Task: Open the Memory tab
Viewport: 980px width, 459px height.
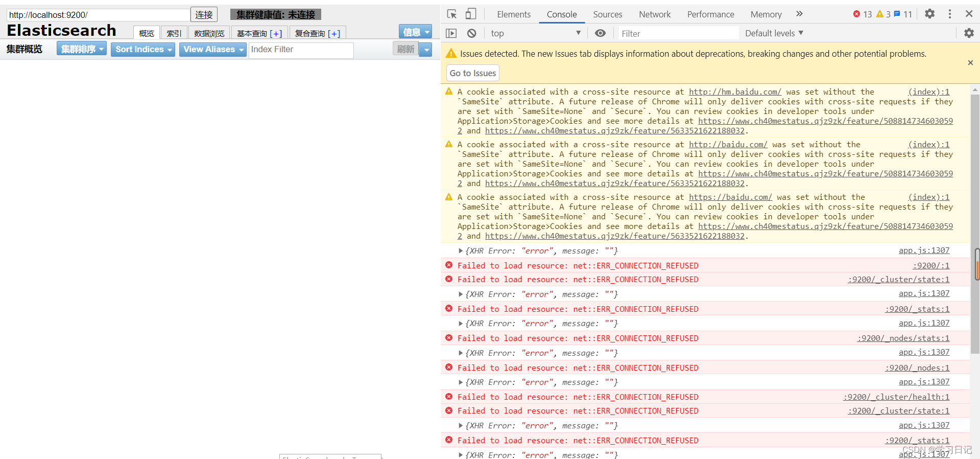Action: [766, 14]
